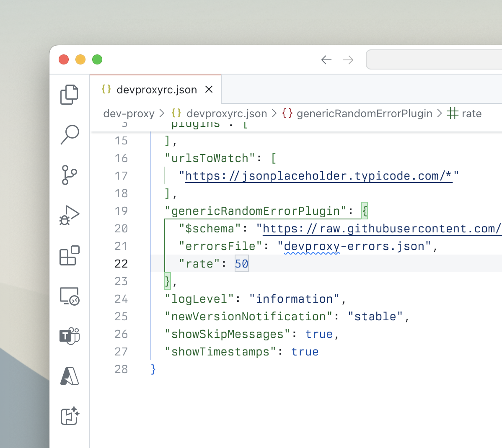The image size is (502, 448).
Task: Place cursor on the rate value 50
Action: tap(241, 264)
